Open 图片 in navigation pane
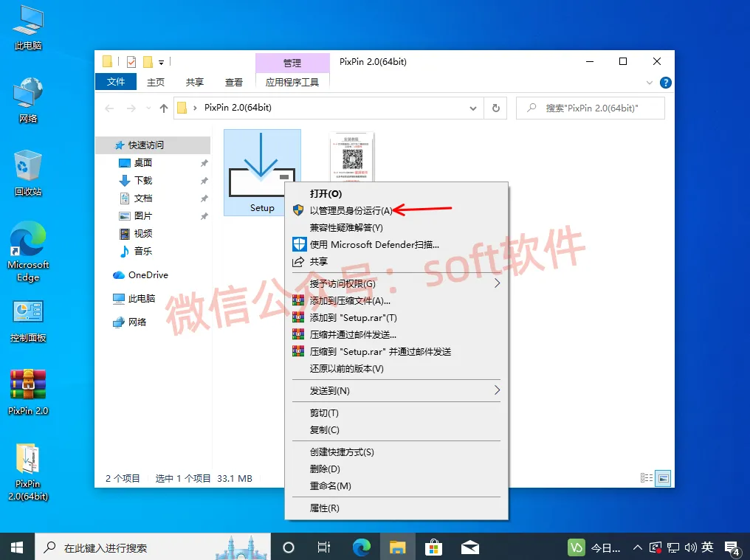The height and width of the screenshot is (560, 750). pyautogui.click(x=143, y=215)
